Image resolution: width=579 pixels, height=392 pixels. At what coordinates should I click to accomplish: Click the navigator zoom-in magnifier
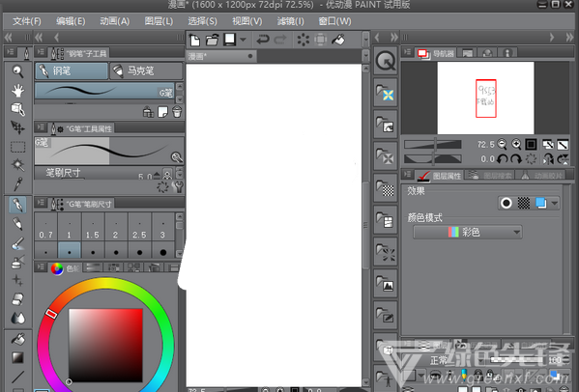pyautogui.click(x=516, y=144)
